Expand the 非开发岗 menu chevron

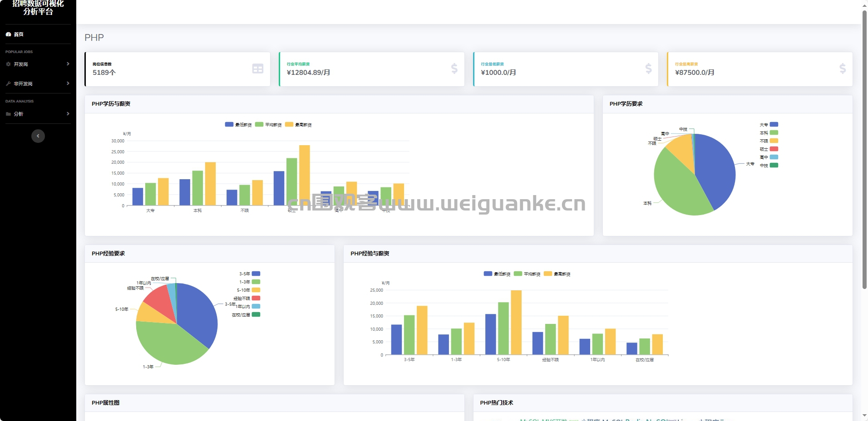click(68, 83)
